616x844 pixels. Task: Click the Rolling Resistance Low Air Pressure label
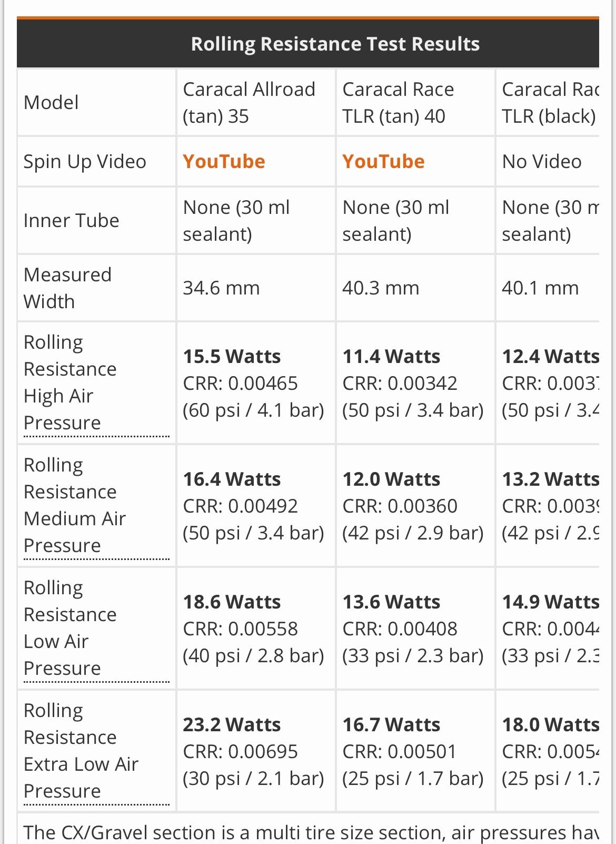pyautogui.click(x=69, y=628)
